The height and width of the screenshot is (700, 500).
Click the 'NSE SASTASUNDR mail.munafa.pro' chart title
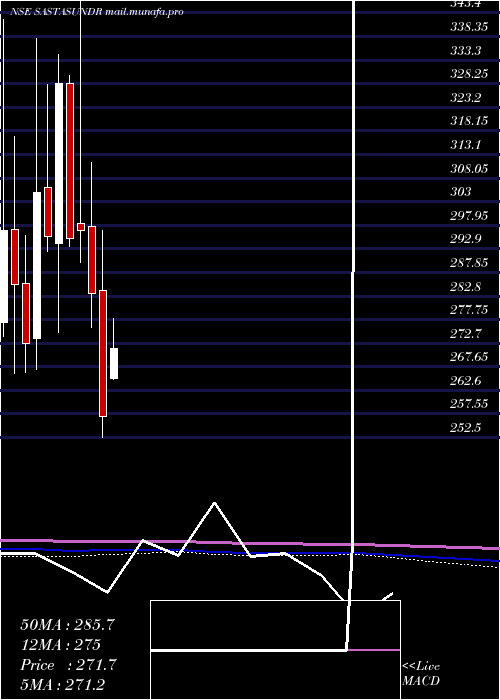pyautogui.click(x=97, y=12)
